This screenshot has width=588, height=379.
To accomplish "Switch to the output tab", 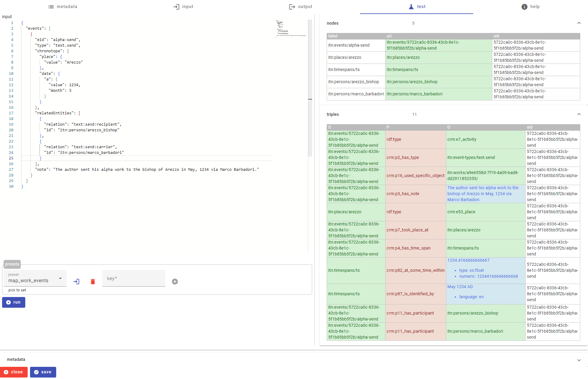I will click(x=301, y=7).
